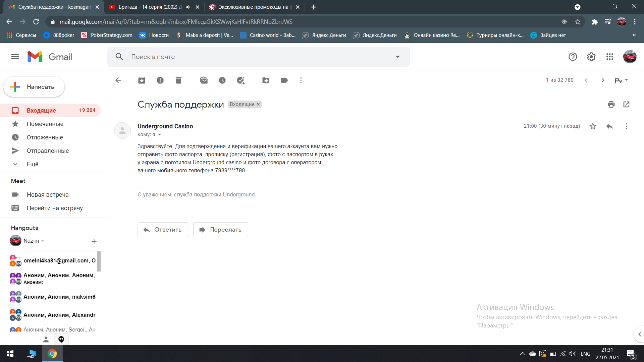This screenshot has height=362, width=644.
Task: Open the Зайцев нет bookmark
Action: click(x=548, y=35)
